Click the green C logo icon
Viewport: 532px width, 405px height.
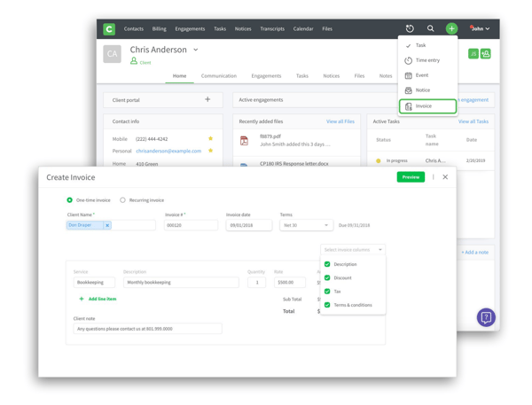pyautogui.click(x=109, y=29)
